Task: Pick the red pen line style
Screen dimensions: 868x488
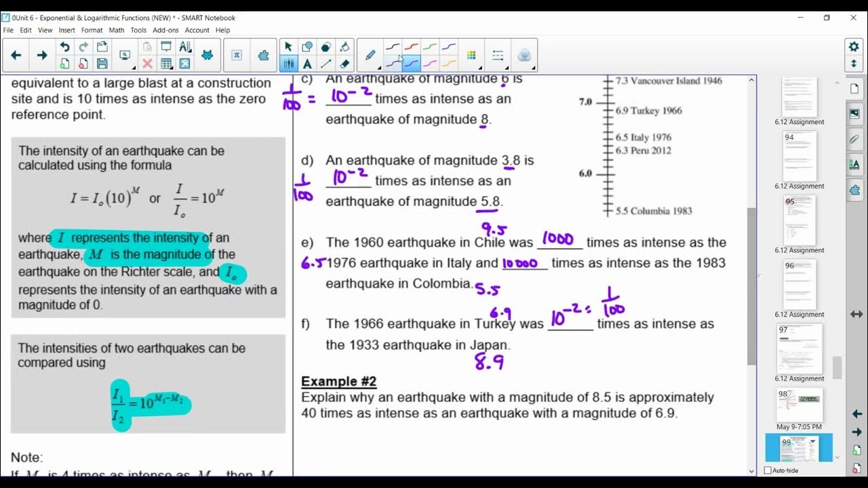Action: pyautogui.click(x=411, y=47)
